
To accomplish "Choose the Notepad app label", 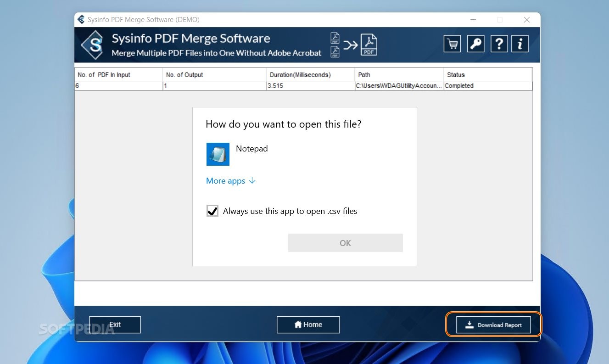I will [251, 149].
